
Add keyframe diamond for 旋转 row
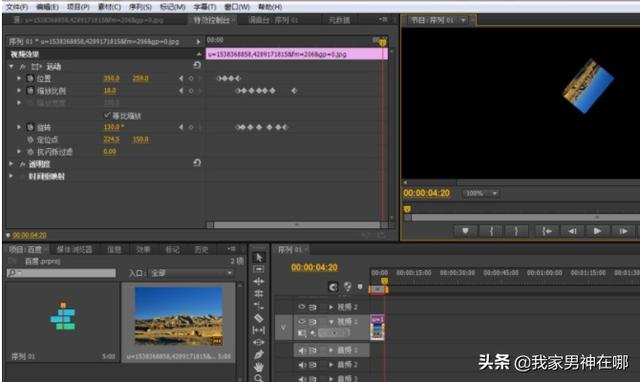191,127
